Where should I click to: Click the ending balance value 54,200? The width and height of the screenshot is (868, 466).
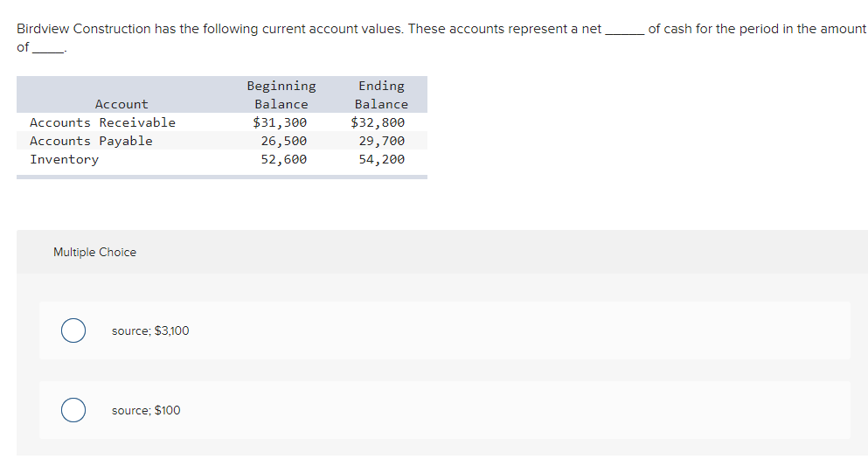click(x=382, y=159)
